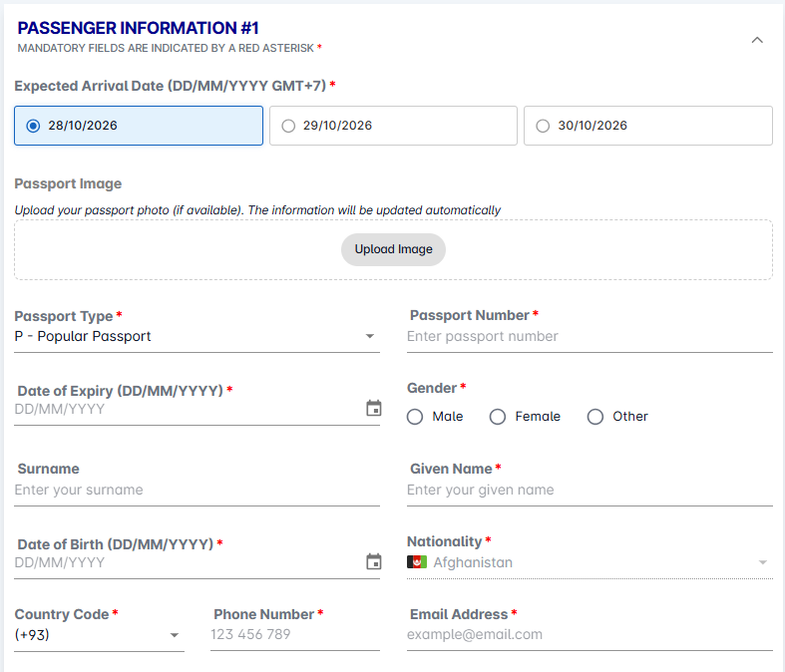Screen dimensions: 785x672
Task: Focus the Surname input field
Action: point(196,490)
